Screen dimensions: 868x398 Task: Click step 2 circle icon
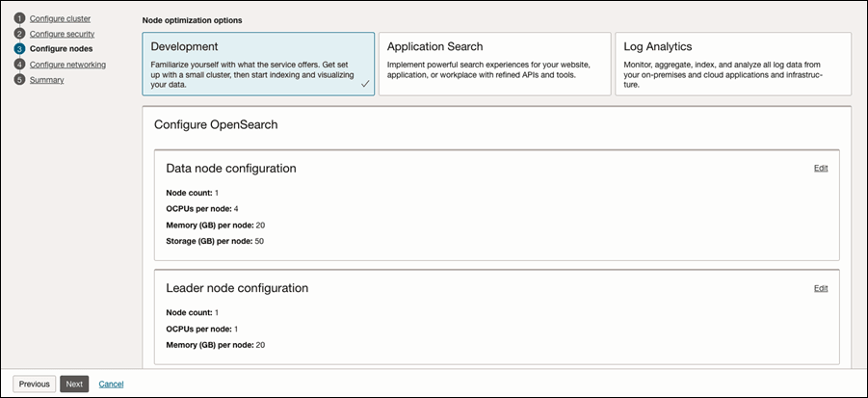20,34
